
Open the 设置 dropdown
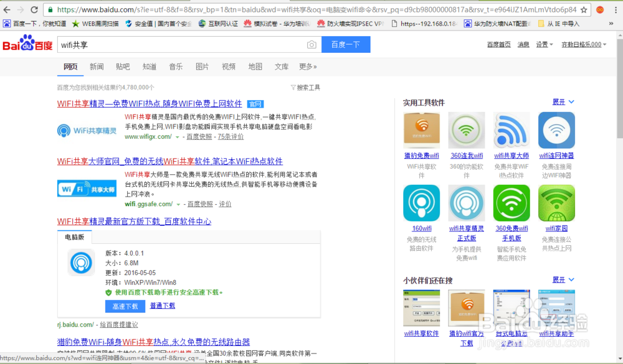click(x=545, y=44)
